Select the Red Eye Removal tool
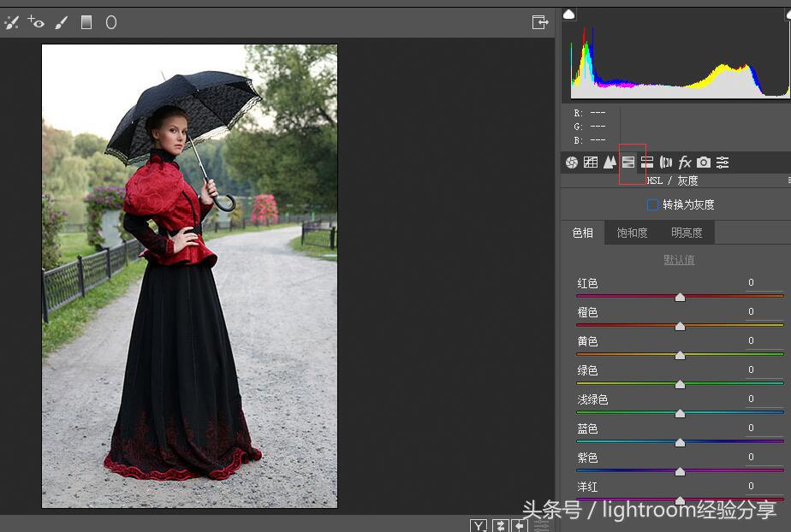 pos(34,22)
